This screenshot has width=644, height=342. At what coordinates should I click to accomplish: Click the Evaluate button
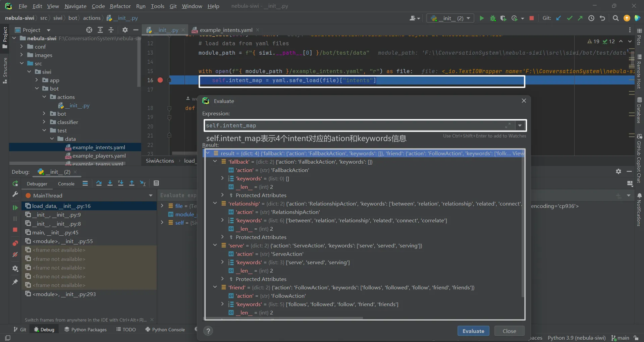click(473, 331)
